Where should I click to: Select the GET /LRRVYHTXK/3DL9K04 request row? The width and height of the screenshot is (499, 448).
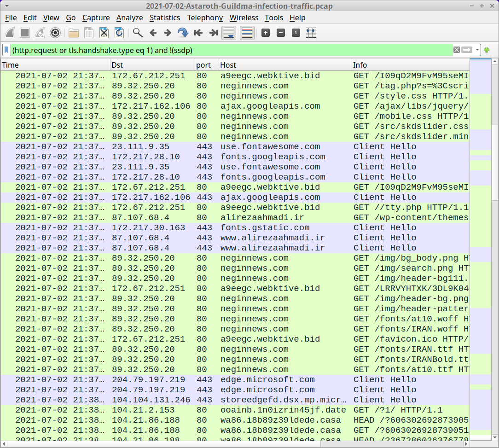(235, 289)
